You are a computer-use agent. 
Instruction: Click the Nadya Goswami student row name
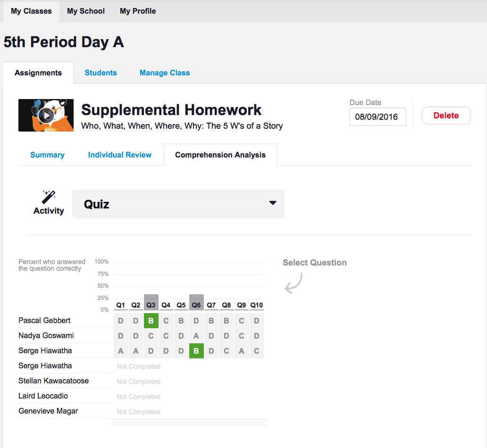coord(46,336)
